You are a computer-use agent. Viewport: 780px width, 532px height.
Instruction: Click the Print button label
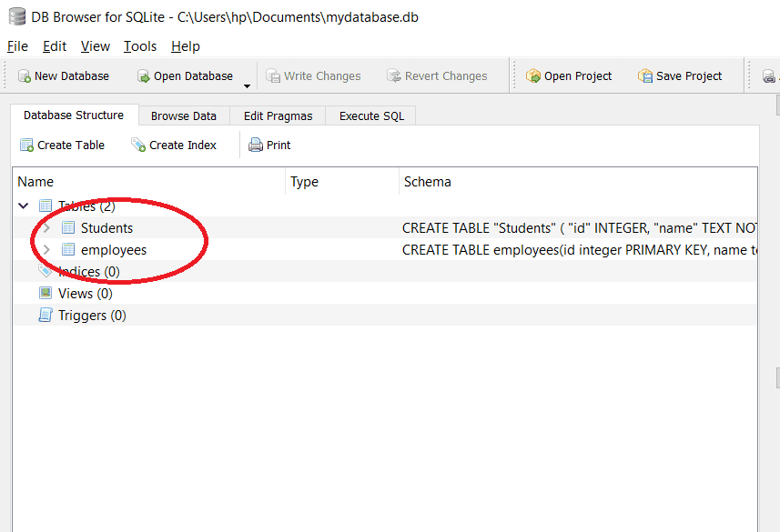pyautogui.click(x=279, y=146)
